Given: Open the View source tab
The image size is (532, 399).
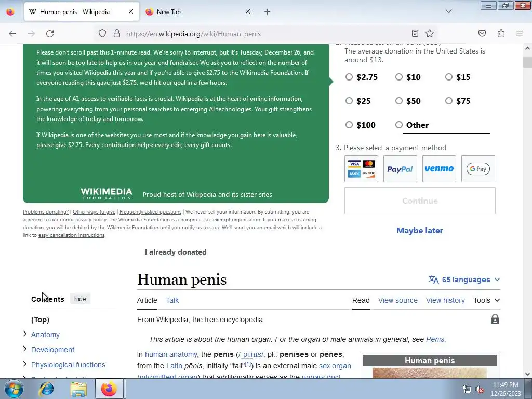Looking at the screenshot, I should (397, 300).
